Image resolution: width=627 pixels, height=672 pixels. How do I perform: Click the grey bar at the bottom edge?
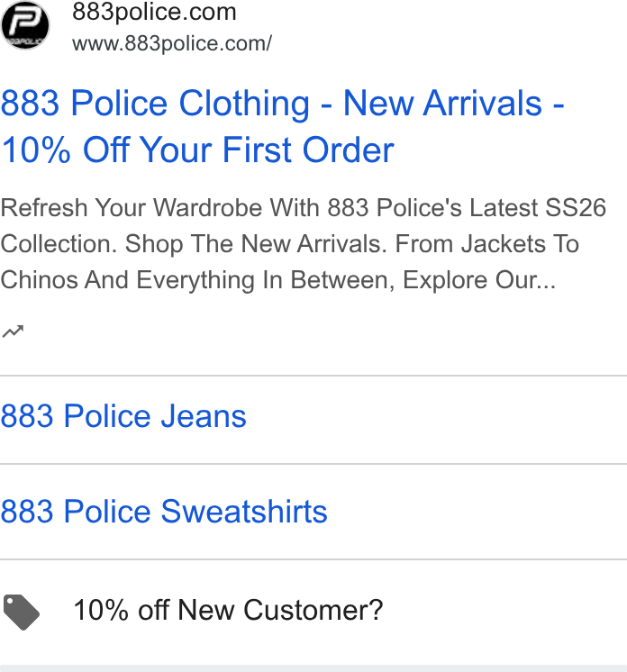(x=313, y=668)
